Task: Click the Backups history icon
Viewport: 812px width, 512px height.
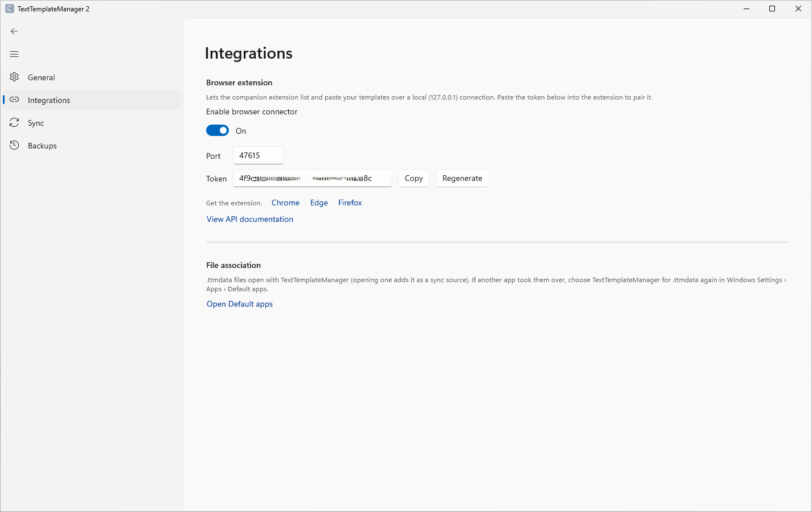Action: pyautogui.click(x=14, y=145)
